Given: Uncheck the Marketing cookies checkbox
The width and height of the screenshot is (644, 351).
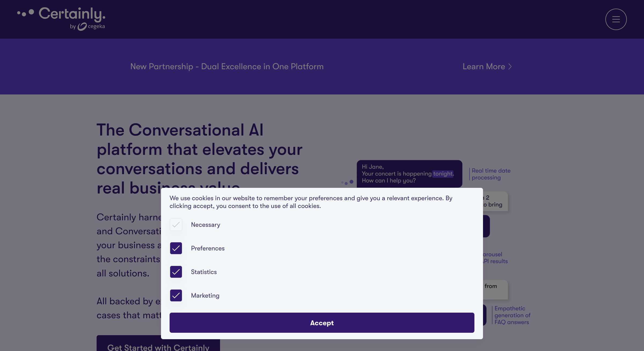Looking at the screenshot, I should 176,295.
